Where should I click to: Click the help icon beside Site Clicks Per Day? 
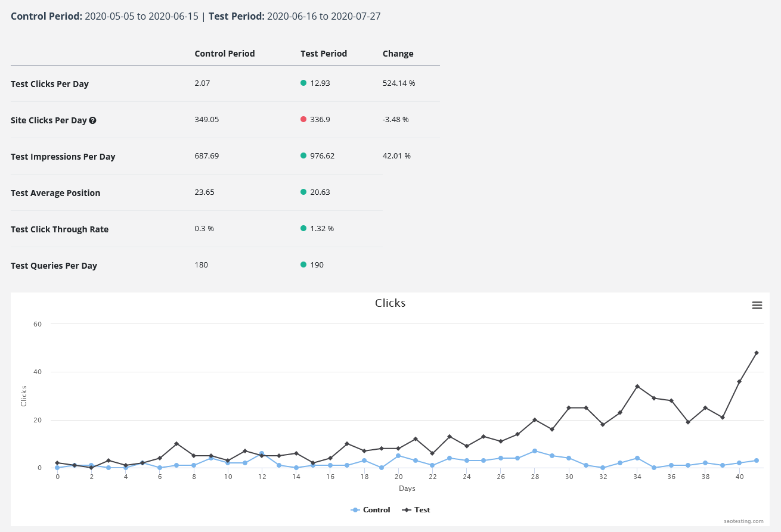[x=92, y=120]
